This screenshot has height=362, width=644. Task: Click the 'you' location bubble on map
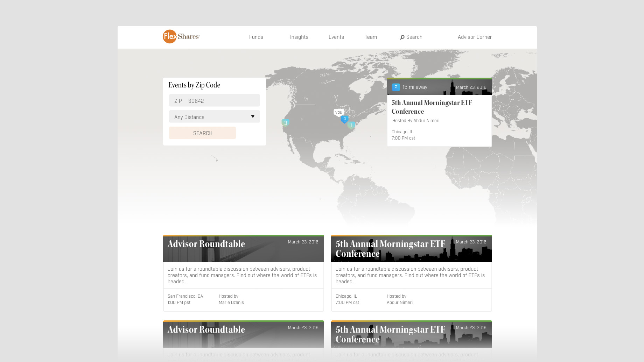pyautogui.click(x=338, y=112)
